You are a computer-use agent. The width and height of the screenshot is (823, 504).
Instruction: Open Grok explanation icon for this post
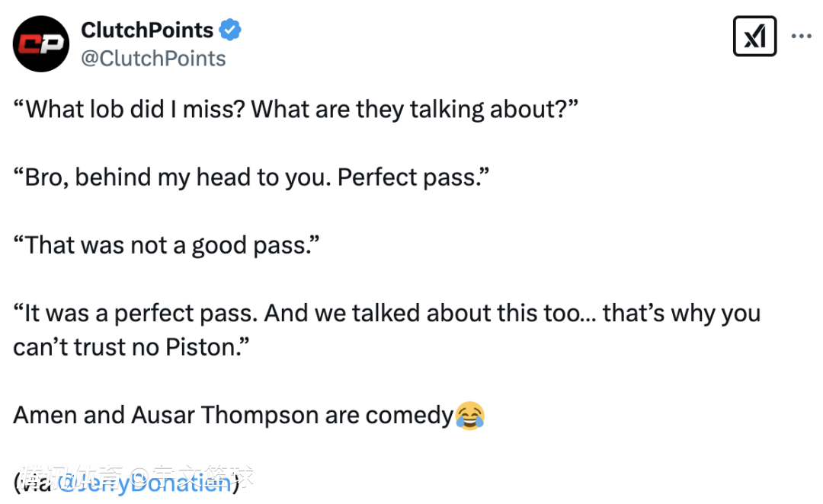[754, 37]
